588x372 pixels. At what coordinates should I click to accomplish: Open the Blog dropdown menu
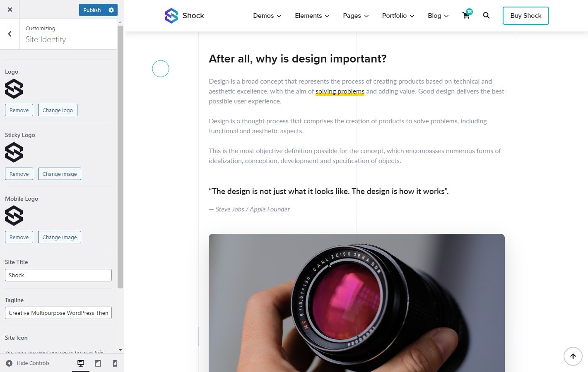438,16
